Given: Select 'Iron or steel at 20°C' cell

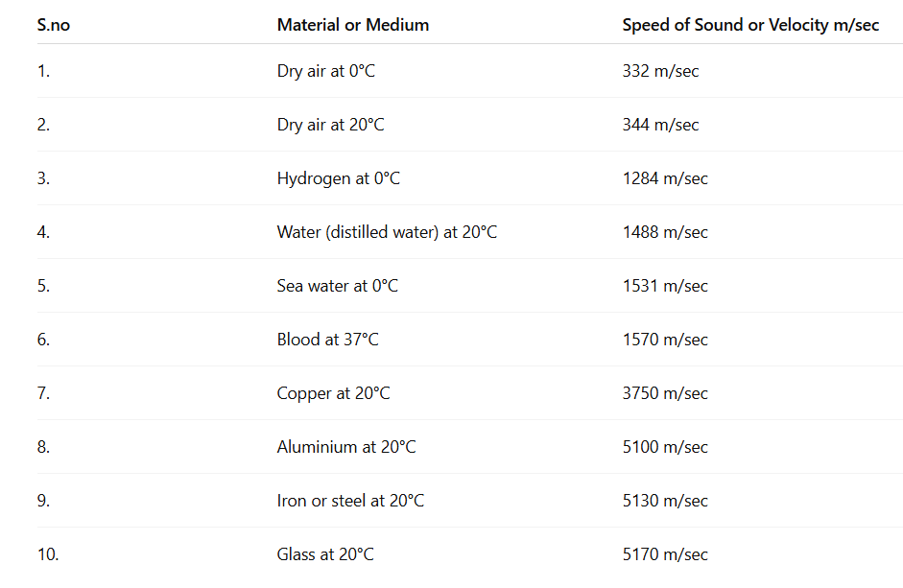Looking at the screenshot, I should tap(350, 501).
